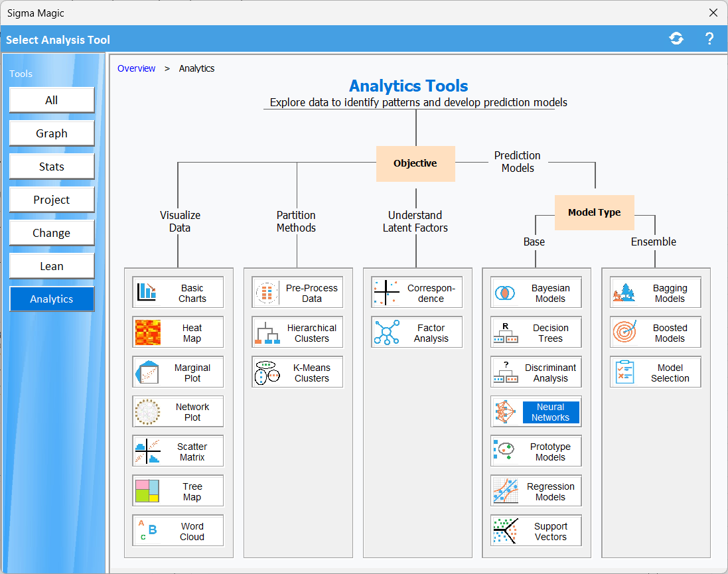Open the Tree Map tool icon
728x574 pixels.
[148, 492]
